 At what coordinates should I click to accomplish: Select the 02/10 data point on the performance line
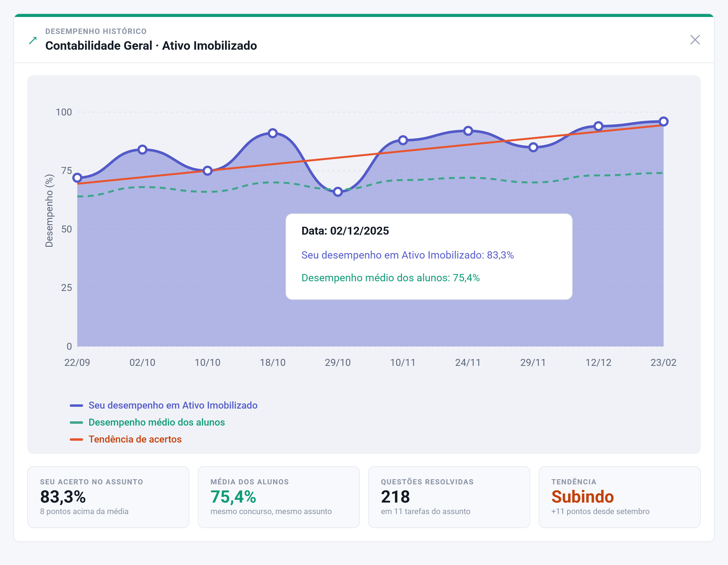point(142,149)
